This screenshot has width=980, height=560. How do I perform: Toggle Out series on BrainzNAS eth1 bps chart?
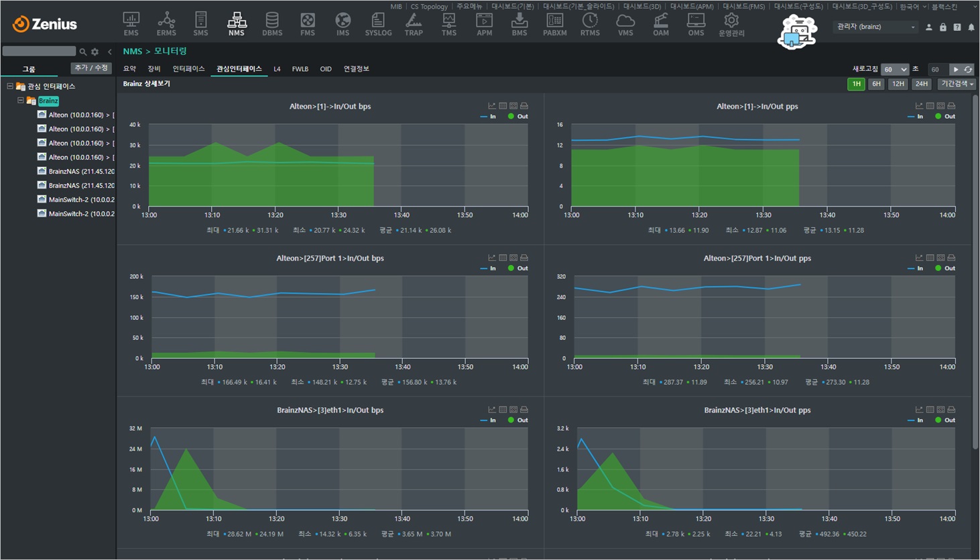(517, 421)
